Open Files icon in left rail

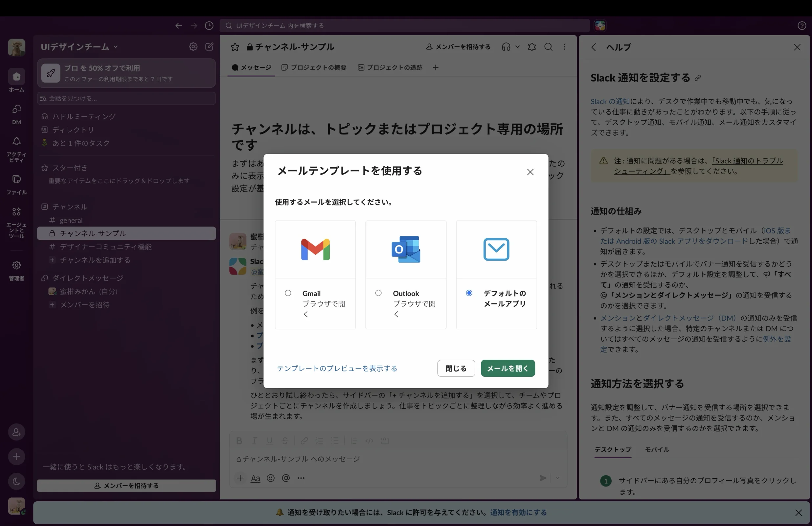pos(16,179)
